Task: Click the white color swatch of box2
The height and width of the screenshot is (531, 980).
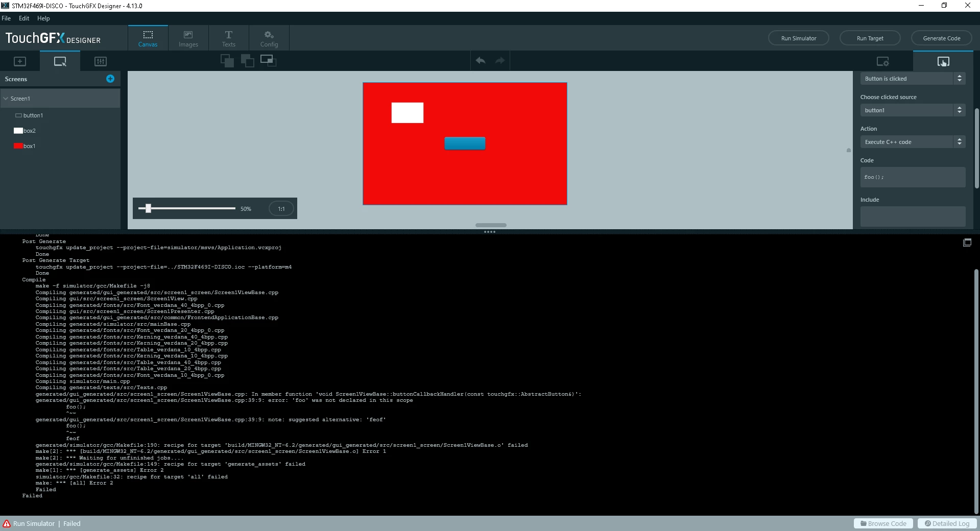Action: (18, 131)
